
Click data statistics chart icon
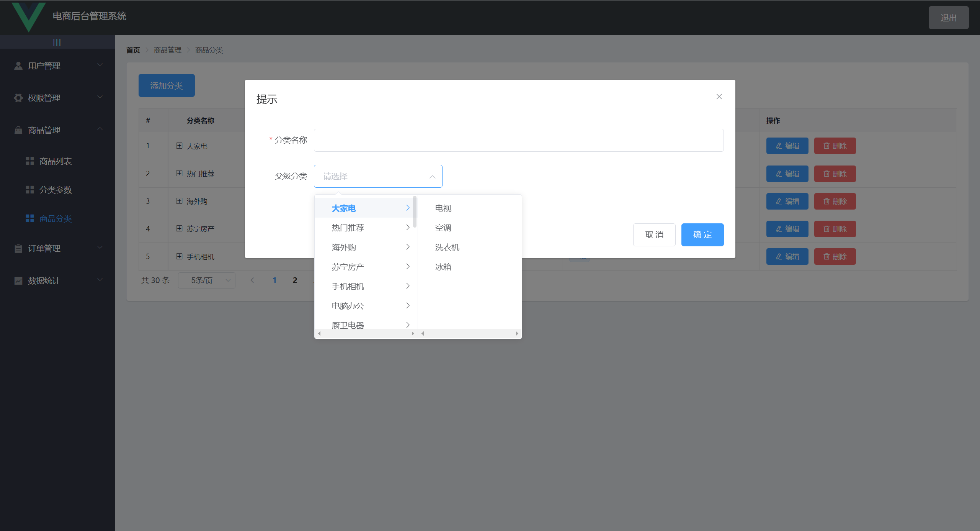point(18,281)
